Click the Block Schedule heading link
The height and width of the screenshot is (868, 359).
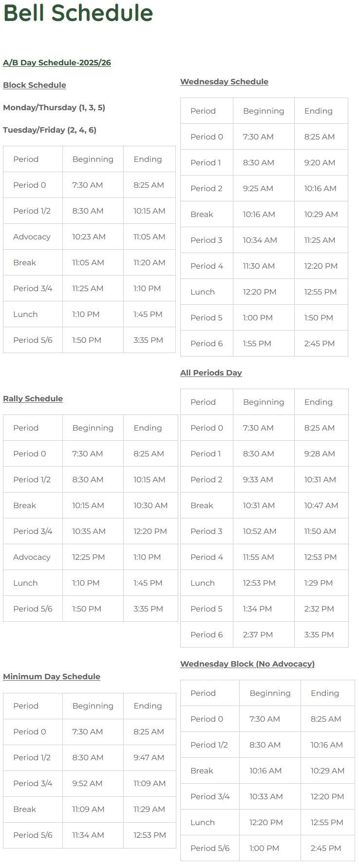point(35,85)
